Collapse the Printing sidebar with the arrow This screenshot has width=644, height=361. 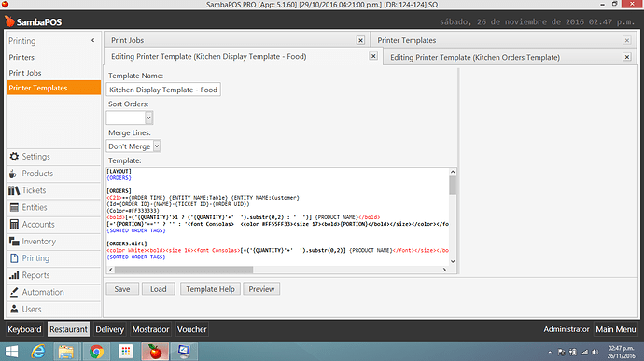point(93,40)
